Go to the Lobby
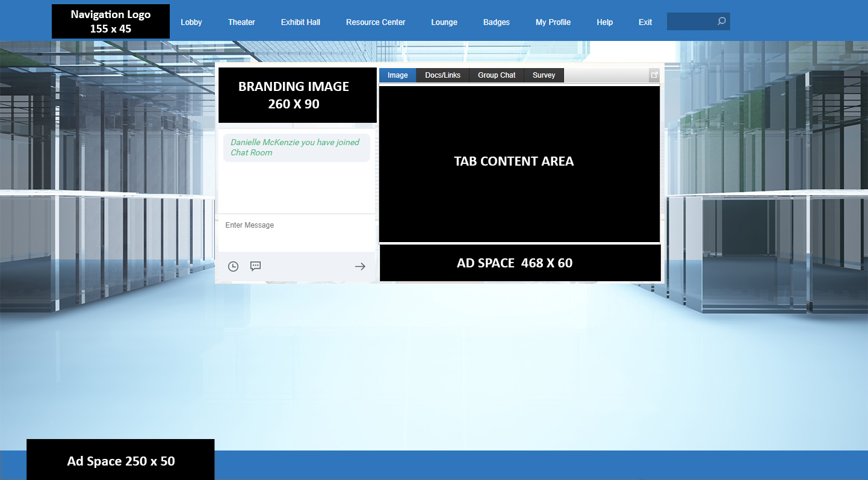868x480 pixels. point(191,22)
